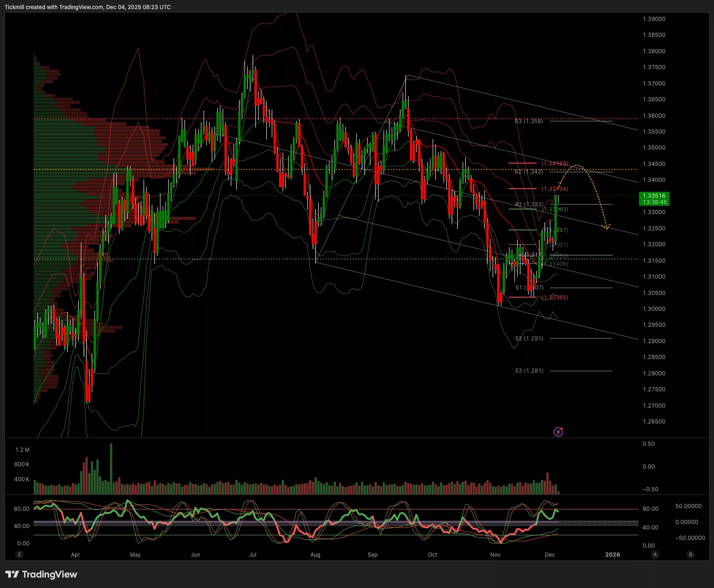Select the red 1.34529 level label

[x=554, y=163]
